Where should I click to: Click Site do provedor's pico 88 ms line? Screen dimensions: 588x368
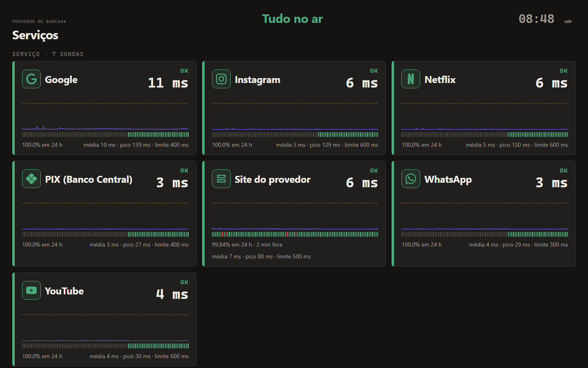pos(261,256)
